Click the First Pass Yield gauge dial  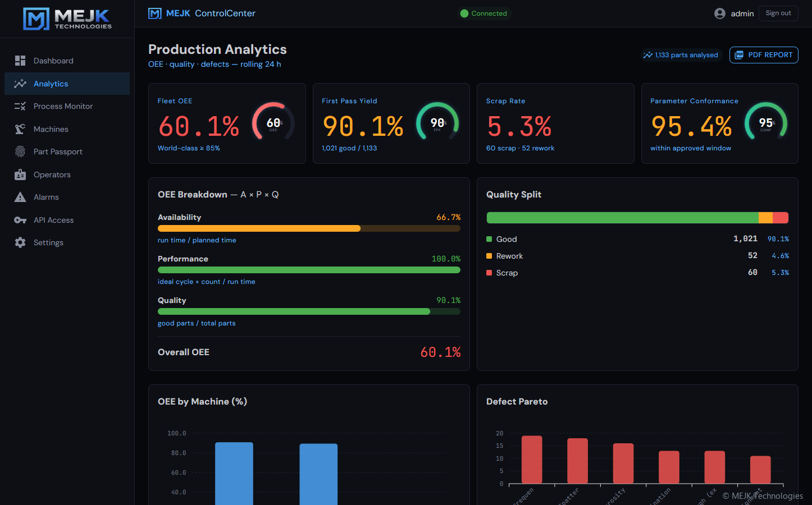pos(437,123)
